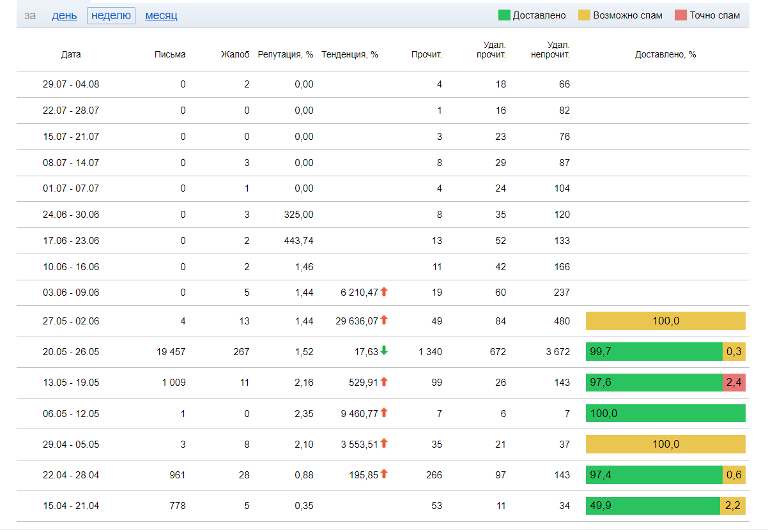Image resolution: width=768 pixels, height=532 pixels.
Task: Click the letters count 1 009
Action: 173,383
